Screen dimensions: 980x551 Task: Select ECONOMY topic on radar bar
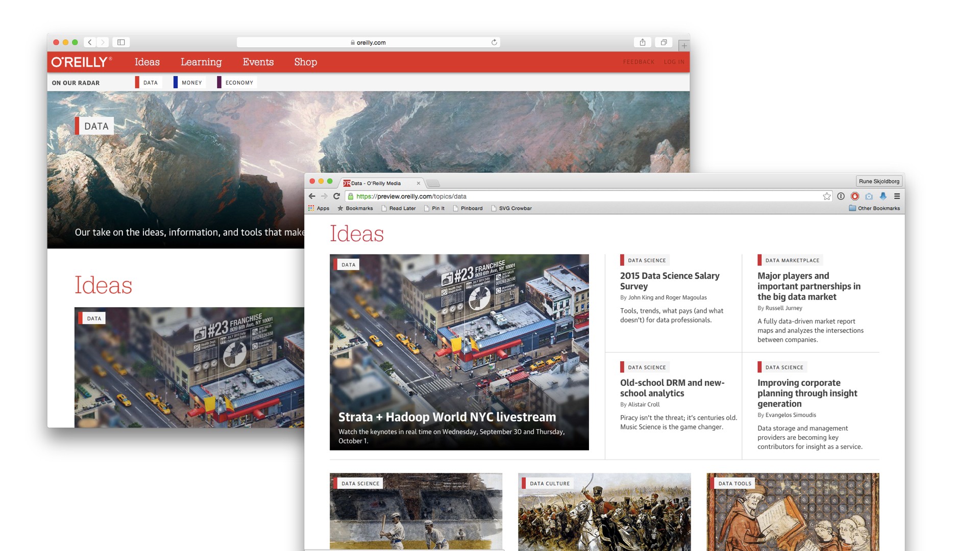(237, 82)
